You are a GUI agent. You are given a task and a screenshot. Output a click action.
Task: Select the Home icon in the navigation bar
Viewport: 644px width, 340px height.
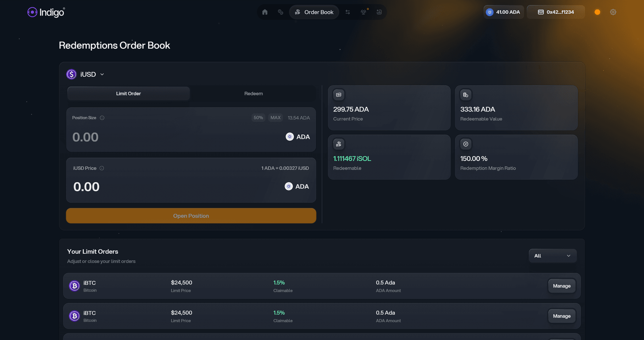click(264, 12)
